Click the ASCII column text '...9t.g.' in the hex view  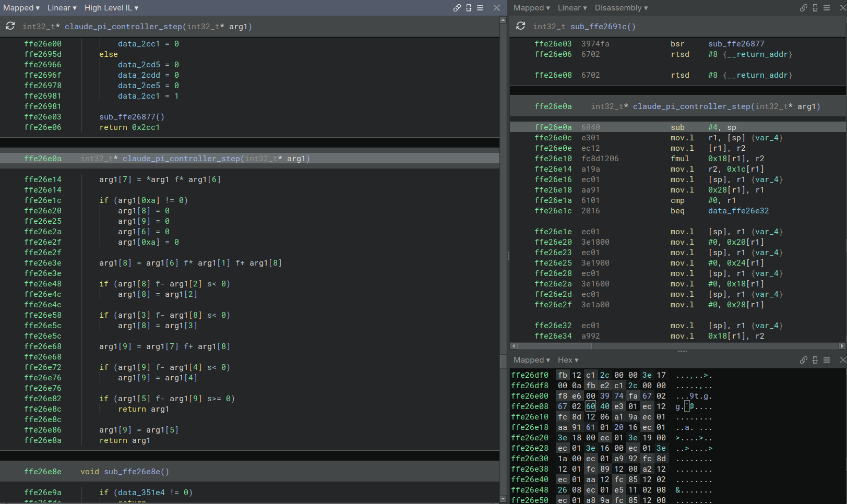point(694,396)
